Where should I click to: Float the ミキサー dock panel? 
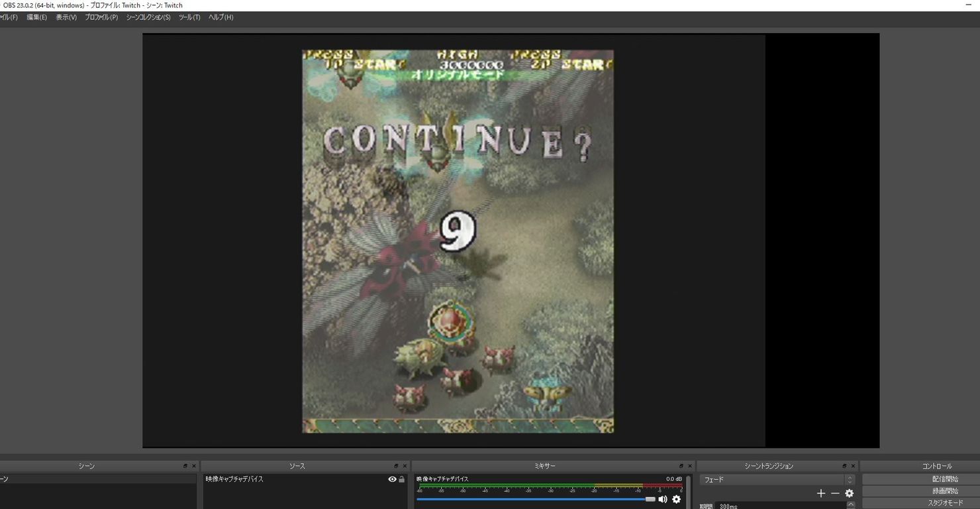(681, 466)
